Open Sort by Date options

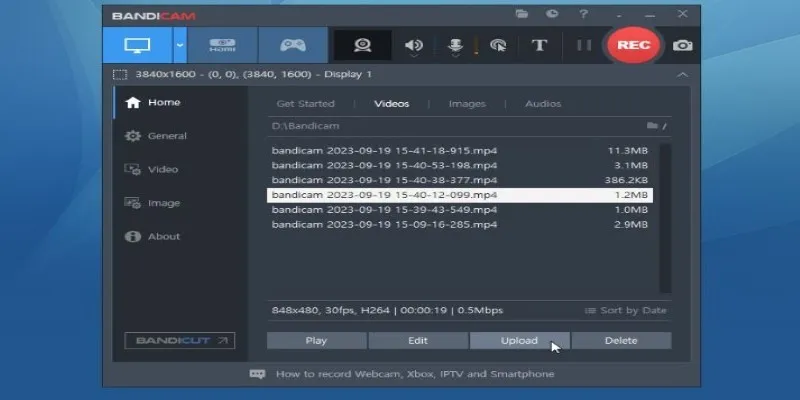pos(626,310)
